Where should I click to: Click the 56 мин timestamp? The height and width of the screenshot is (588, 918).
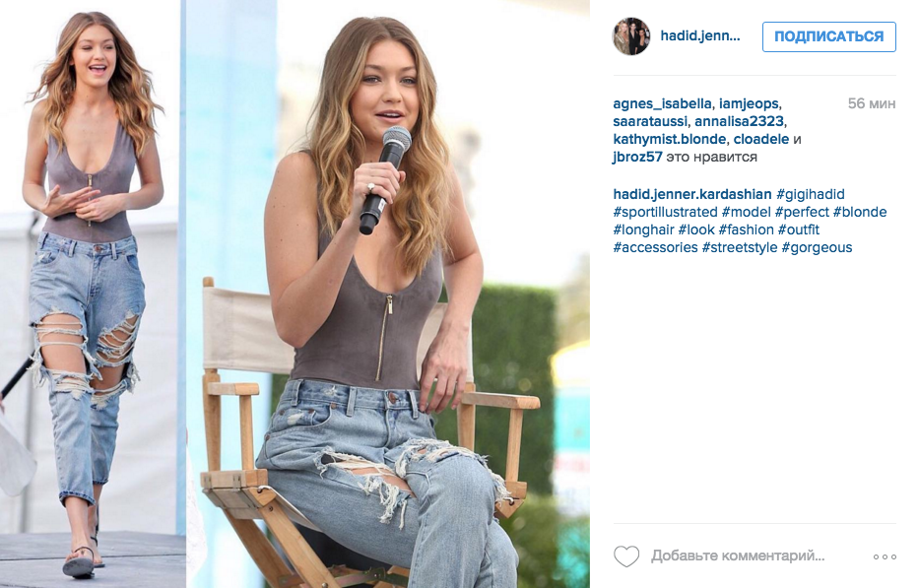871,103
